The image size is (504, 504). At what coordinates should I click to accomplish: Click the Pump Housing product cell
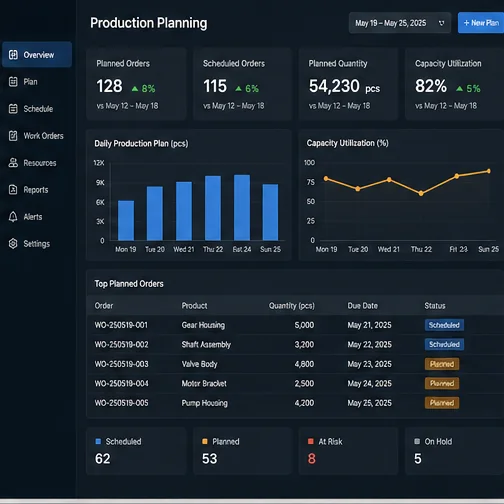(x=205, y=403)
